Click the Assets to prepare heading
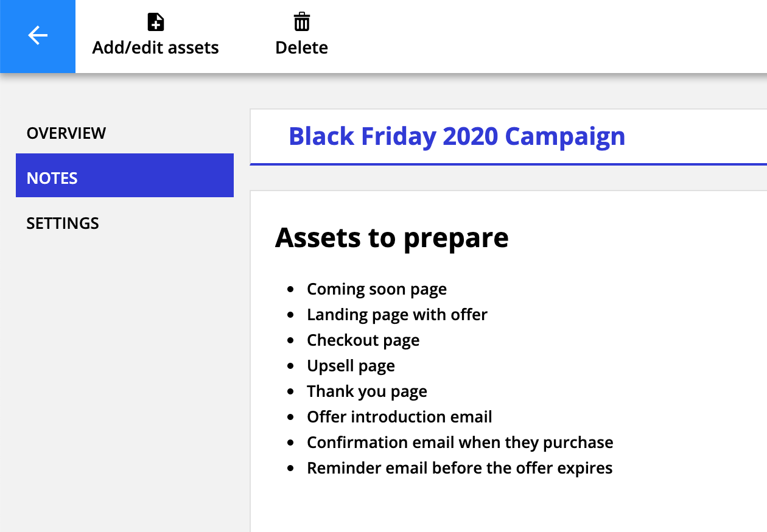Screen dimensions: 767x532 click(x=391, y=237)
